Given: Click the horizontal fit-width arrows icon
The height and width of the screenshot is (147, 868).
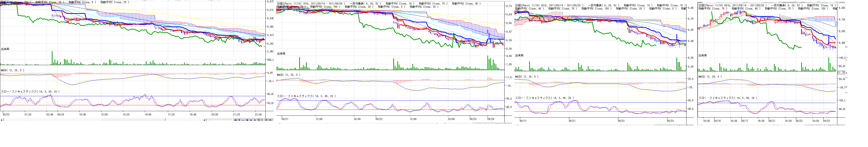Looking at the screenshot, I should 247,120.
